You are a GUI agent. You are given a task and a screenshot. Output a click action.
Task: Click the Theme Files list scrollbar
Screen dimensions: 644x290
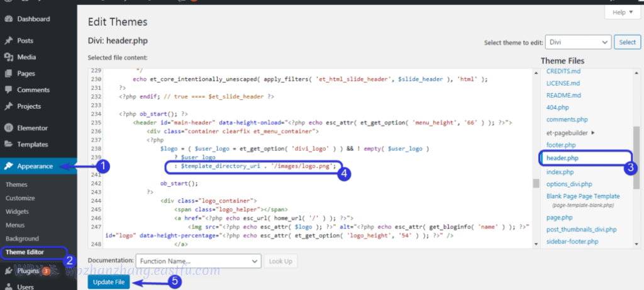coord(636,151)
